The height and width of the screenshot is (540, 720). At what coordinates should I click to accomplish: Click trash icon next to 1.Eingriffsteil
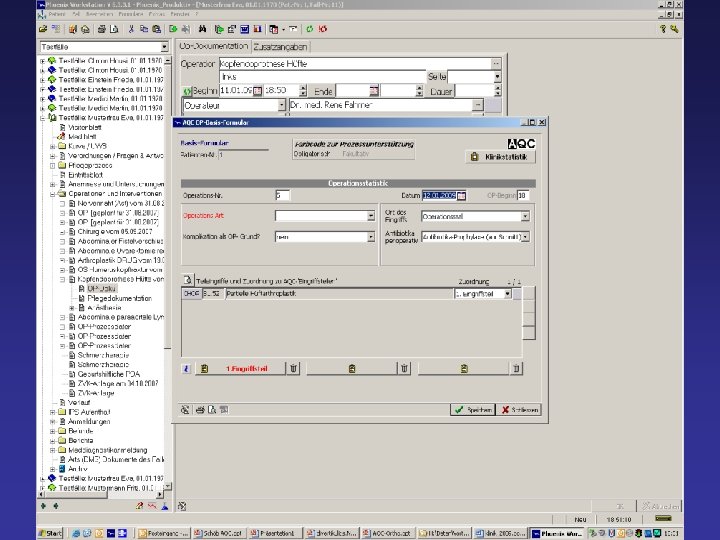[x=293, y=368]
